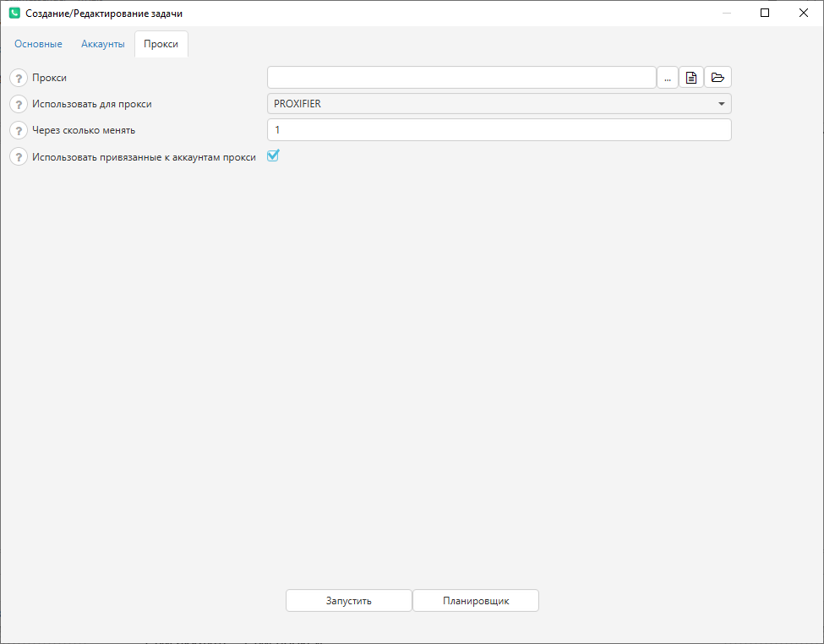The height and width of the screenshot is (644, 824).
Task: Click help icon beside Использовать для прокси
Action: point(19,104)
